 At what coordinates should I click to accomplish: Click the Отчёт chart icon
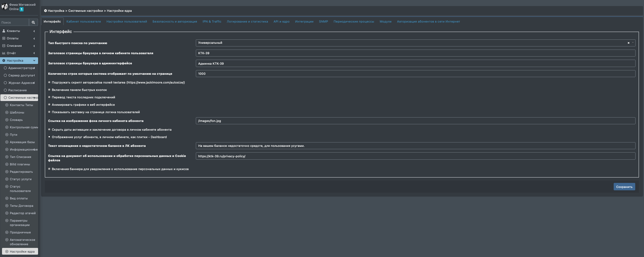tap(4, 53)
